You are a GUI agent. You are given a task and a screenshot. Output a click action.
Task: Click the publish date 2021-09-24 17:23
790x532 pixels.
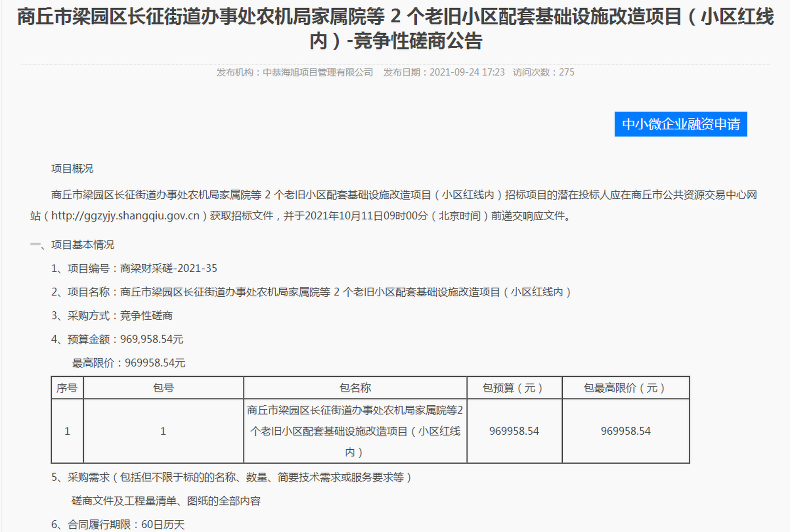(x=467, y=72)
